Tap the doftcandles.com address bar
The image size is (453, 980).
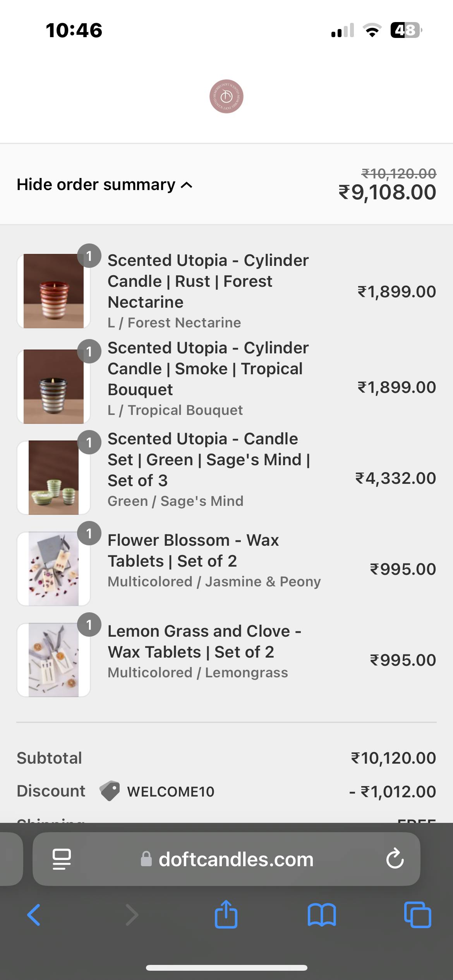click(235, 859)
